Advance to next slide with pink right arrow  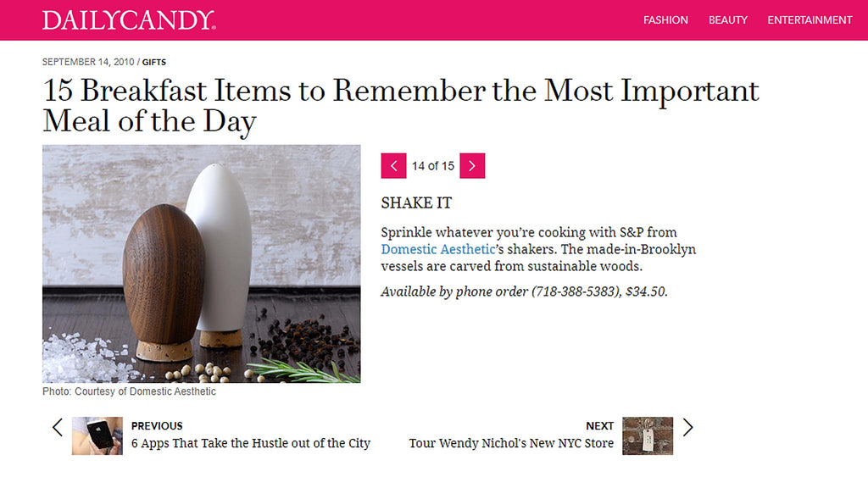(472, 166)
